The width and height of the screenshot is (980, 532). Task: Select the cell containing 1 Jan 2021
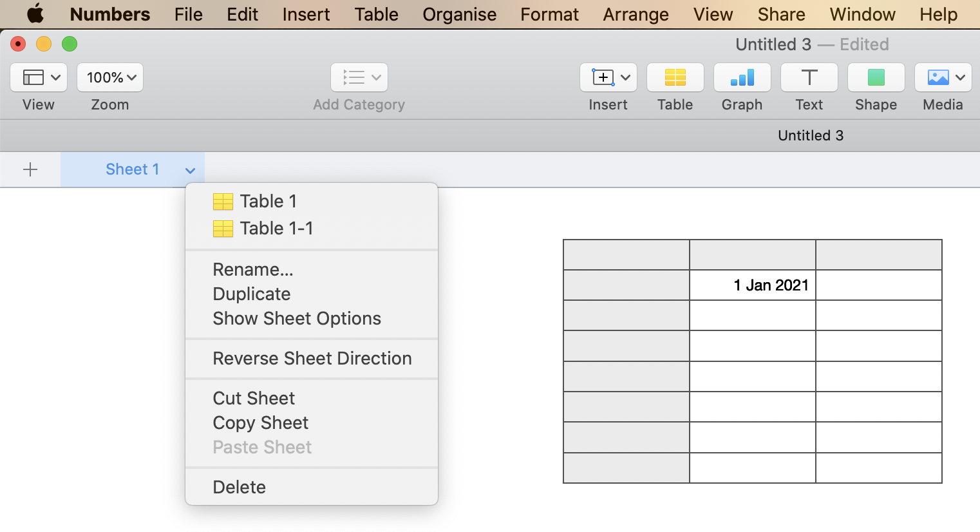pos(752,285)
